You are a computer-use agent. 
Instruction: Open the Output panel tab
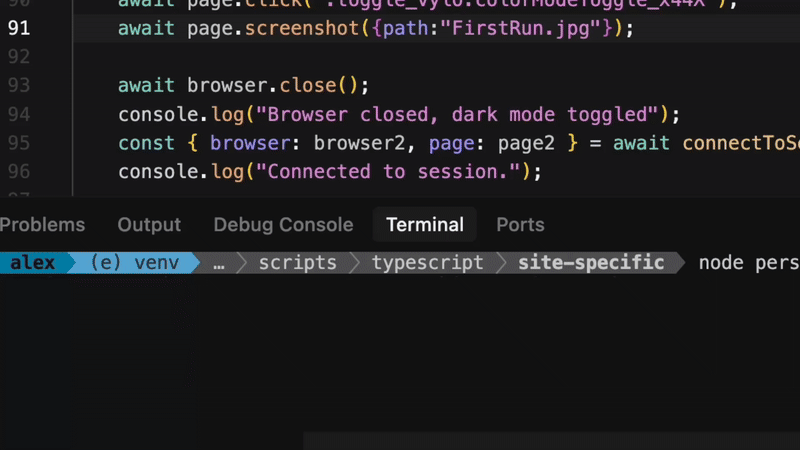[x=149, y=225]
